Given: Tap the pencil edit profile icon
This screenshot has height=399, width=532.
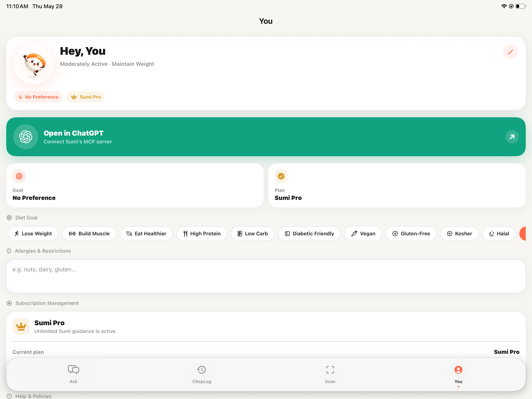Looking at the screenshot, I should coord(510,52).
